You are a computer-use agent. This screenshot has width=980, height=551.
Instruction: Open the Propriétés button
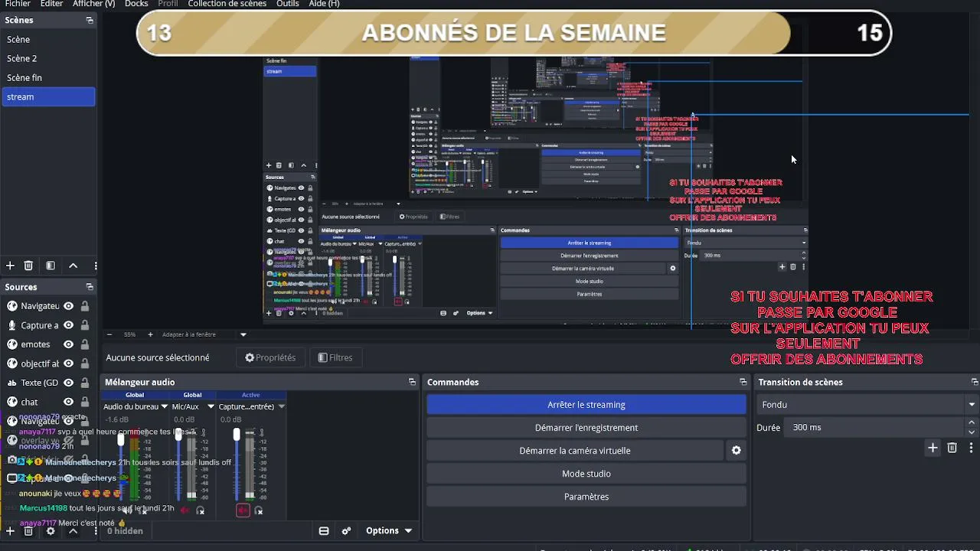pyautogui.click(x=270, y=357)
